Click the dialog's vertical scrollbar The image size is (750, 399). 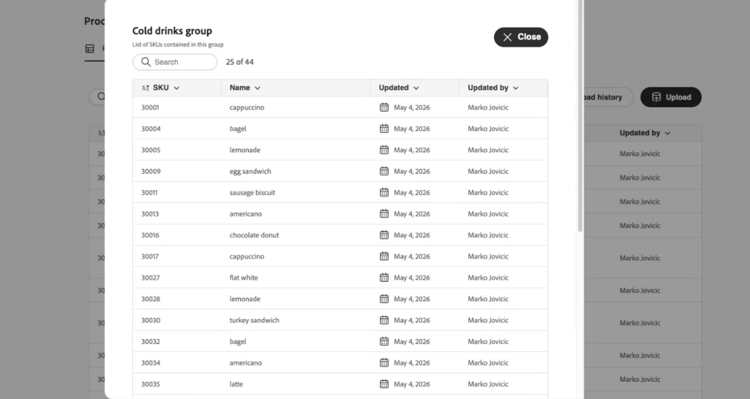[580, 116]
